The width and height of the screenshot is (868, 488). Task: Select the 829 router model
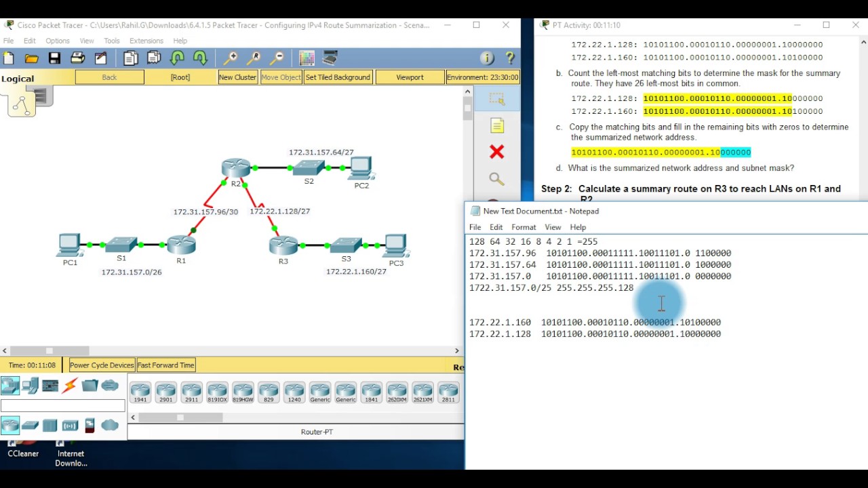(x=269, y=392)
